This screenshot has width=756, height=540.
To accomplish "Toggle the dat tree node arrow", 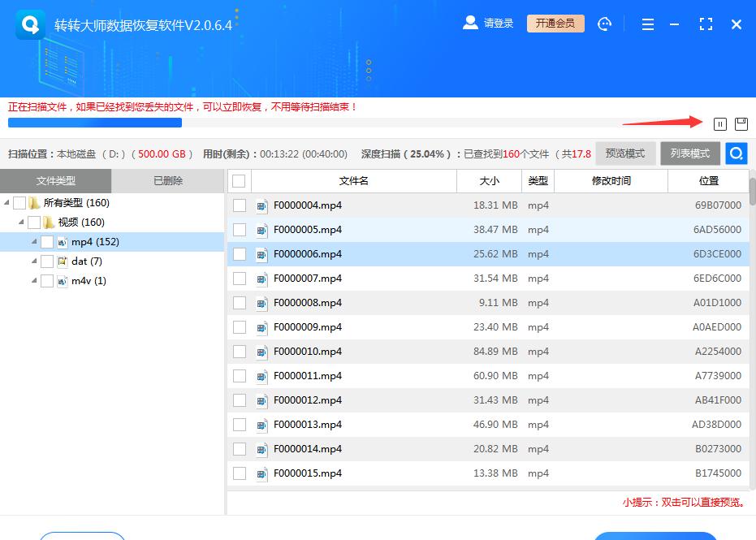I will [34, 261].
